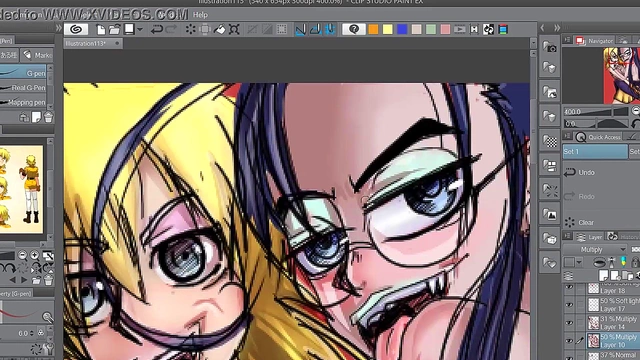Adjust the Navigator zoom slider at 400.0
Viewport: 640px width, 360px height.
pyautogui.click(x=596, y=112)
